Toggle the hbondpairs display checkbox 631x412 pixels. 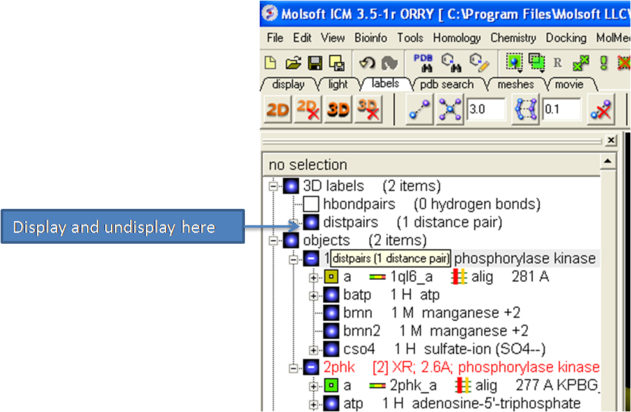click(311, 204)
